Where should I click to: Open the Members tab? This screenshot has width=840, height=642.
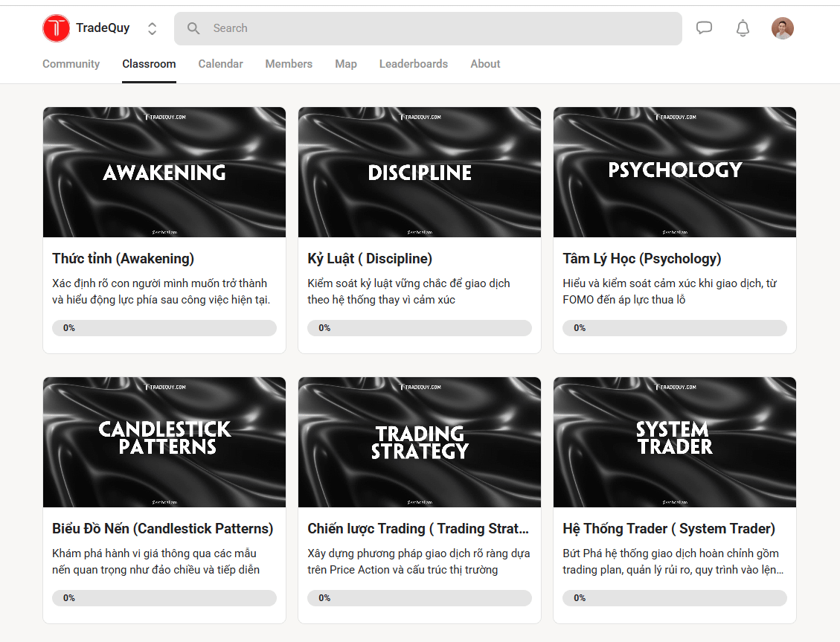click(x=289, y=64)
